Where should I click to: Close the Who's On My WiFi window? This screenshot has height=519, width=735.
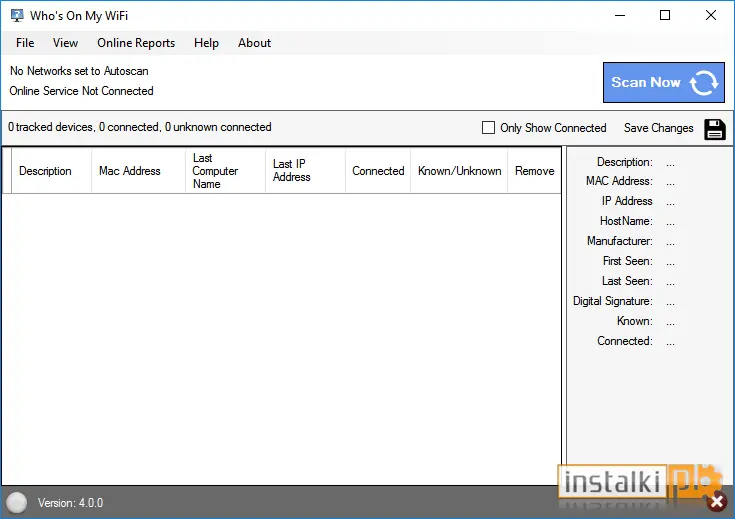(711, 15)
